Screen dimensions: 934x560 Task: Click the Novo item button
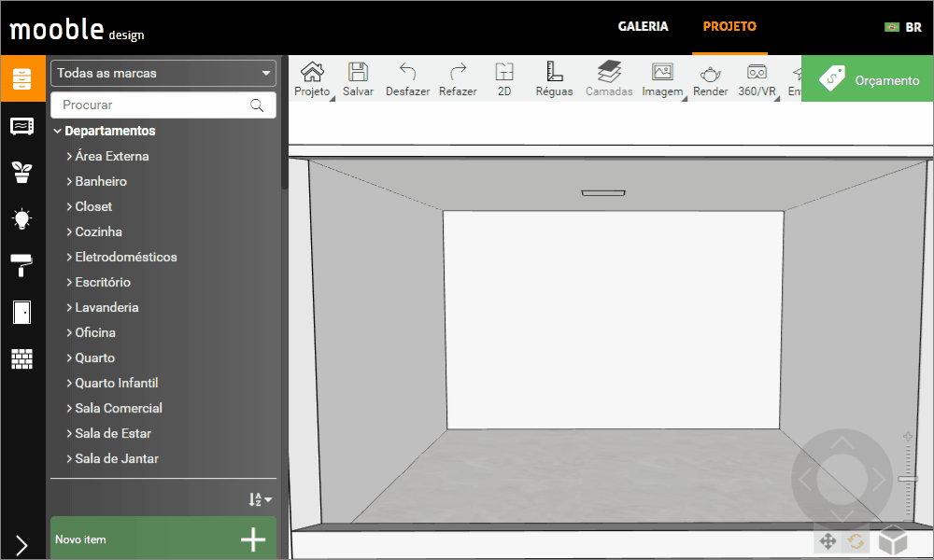coord(163,539)
